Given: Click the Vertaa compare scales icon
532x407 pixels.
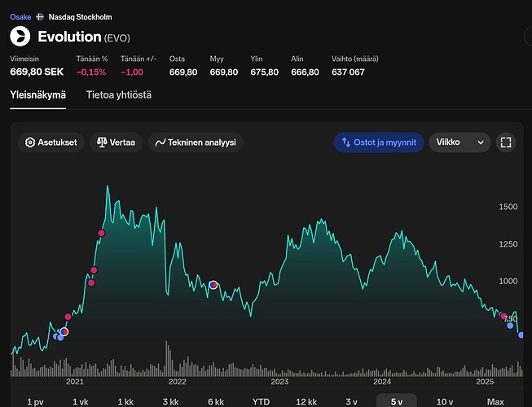Looking at the screenshot, I should click(102, 142).
